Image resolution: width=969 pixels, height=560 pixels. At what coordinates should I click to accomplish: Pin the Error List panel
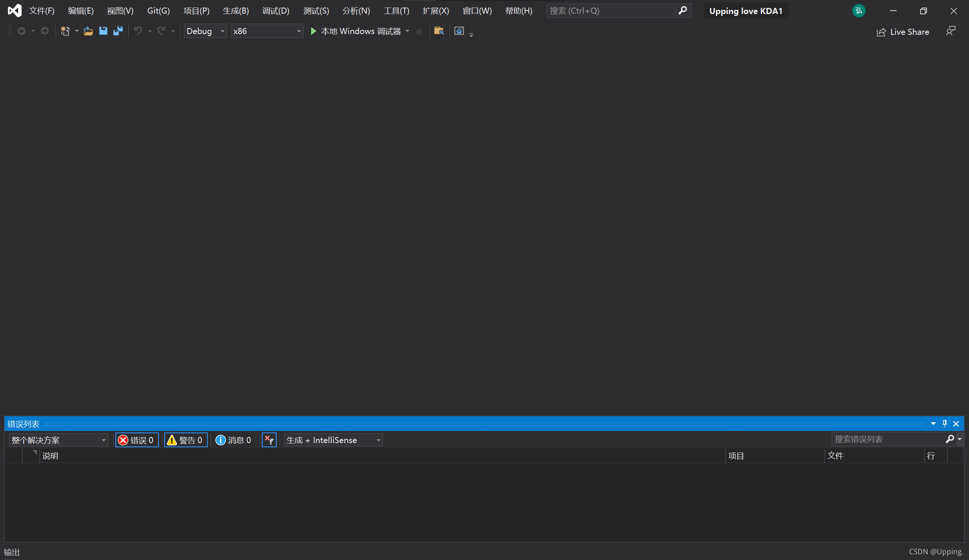(x=945, y=423)
